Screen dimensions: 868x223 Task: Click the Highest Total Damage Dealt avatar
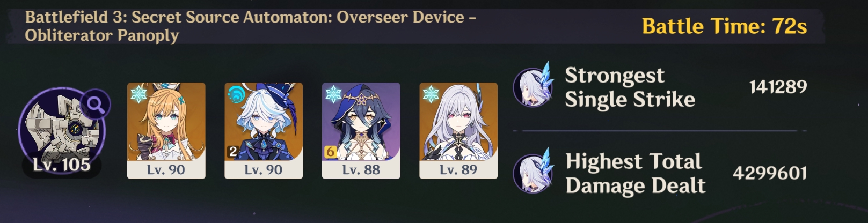[533, 172]
